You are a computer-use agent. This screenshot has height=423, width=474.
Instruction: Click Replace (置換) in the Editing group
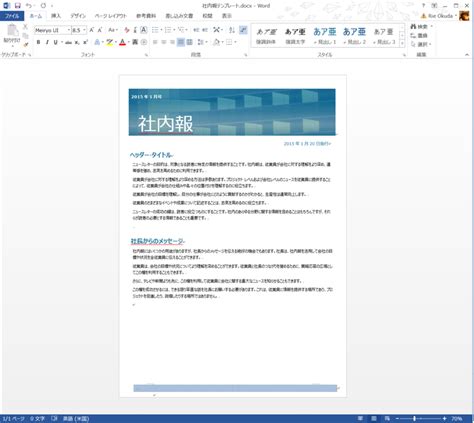point(419,35)
